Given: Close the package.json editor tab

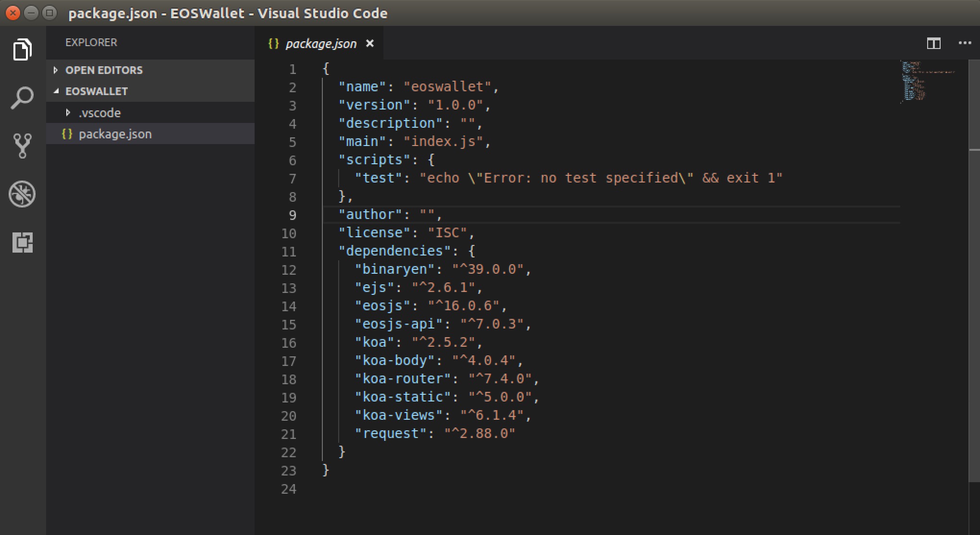Looking at the screenshot, I should pyautogui.click(x=370, y=43).
